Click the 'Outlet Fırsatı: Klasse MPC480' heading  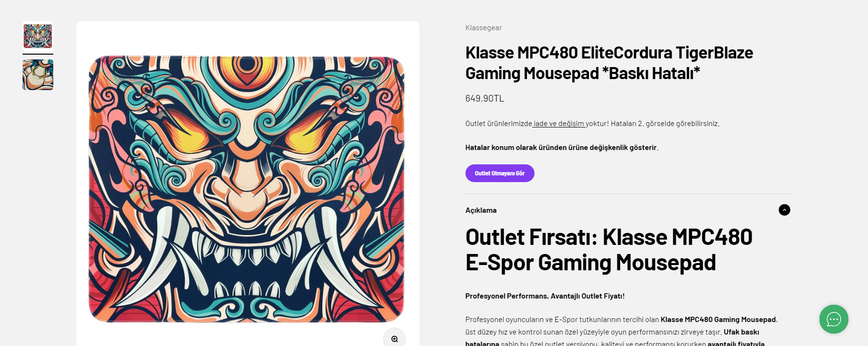(608, 237)
